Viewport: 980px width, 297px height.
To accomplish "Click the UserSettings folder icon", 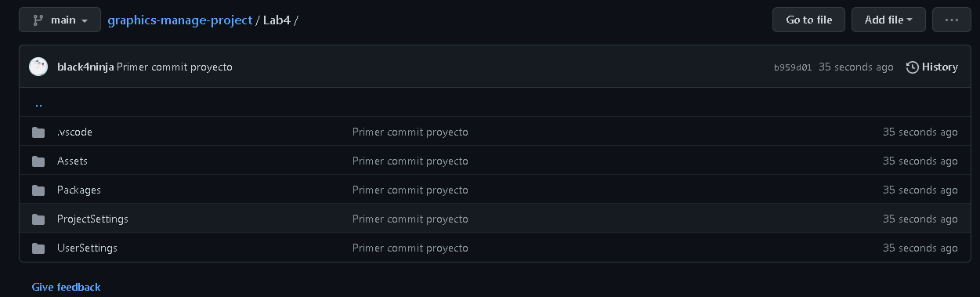I will (x=38, y=248).
